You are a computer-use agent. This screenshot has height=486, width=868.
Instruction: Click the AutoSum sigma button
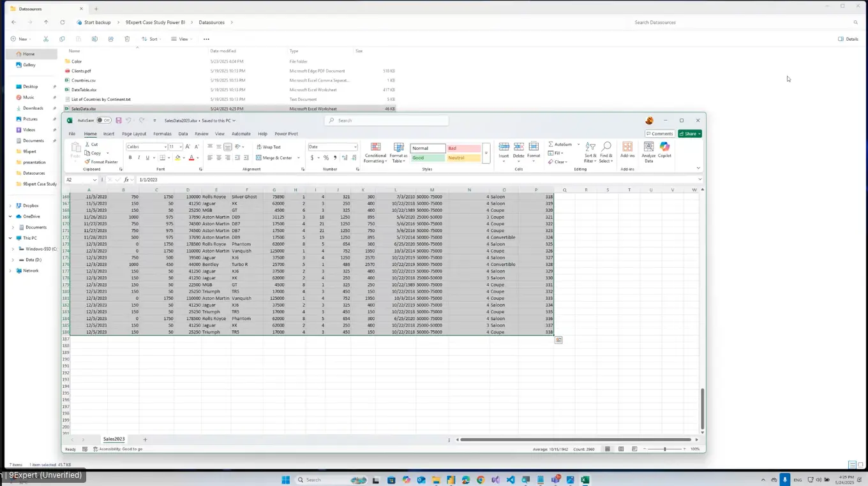(x=560, y=145)
